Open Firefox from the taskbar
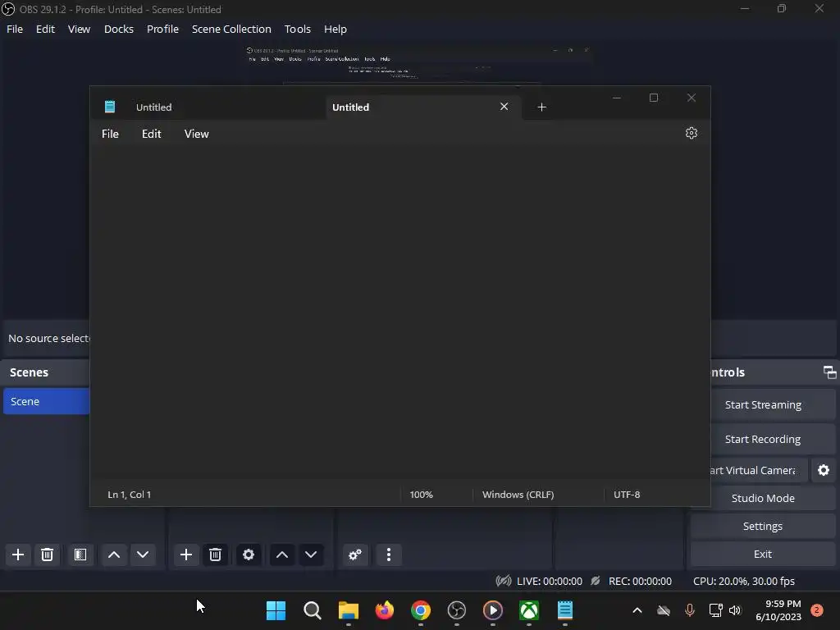This screenshot has width=840, height=630. tap(384, 610)
